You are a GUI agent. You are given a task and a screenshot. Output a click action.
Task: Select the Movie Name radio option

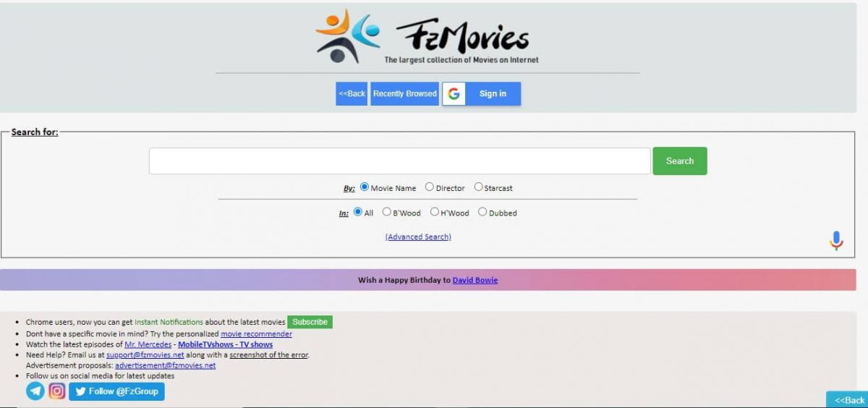coord(365,187)
